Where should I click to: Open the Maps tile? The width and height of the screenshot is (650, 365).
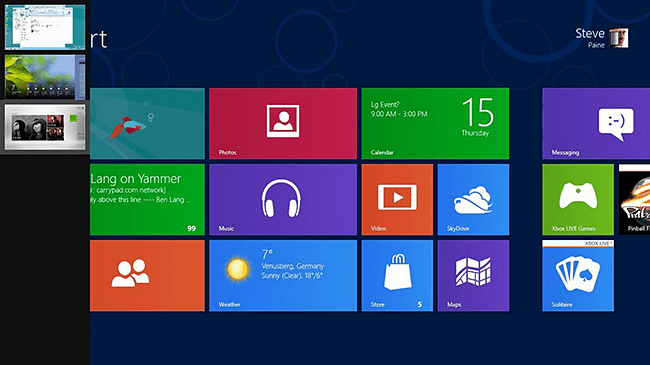tap(473, 275)
